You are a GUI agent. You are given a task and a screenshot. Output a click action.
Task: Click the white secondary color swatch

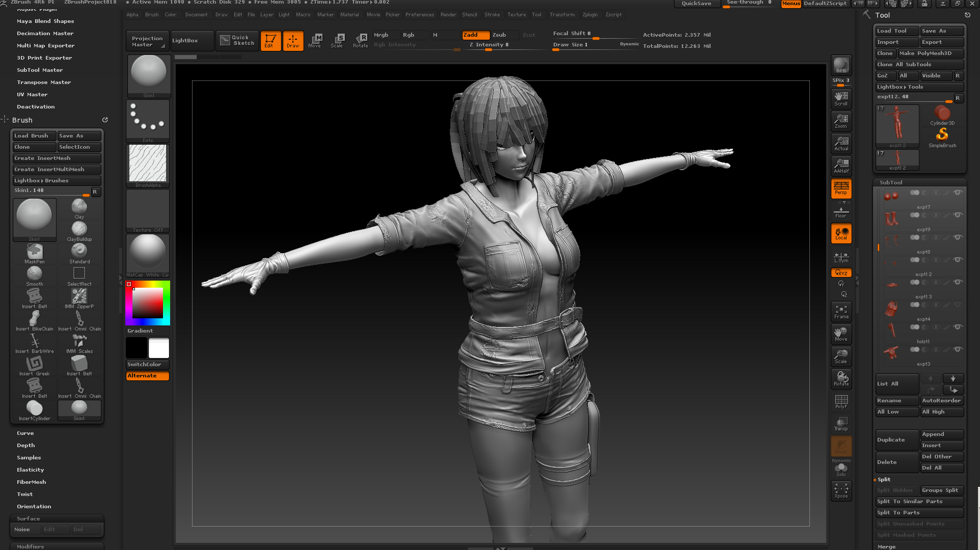click(x=158, y=348)
